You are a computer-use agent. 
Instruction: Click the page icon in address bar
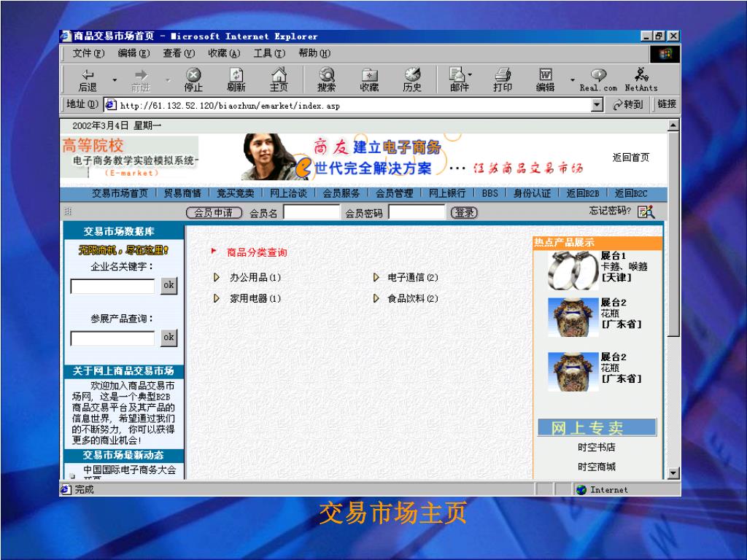(111, 104)
